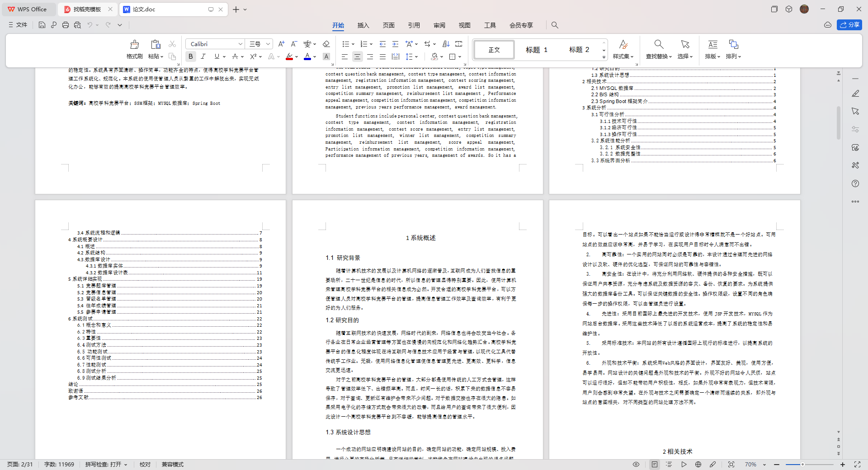Viewport: 868px width, 470px height.
Task: Toggle Bold formatting
Action: [x=190, y=56]
